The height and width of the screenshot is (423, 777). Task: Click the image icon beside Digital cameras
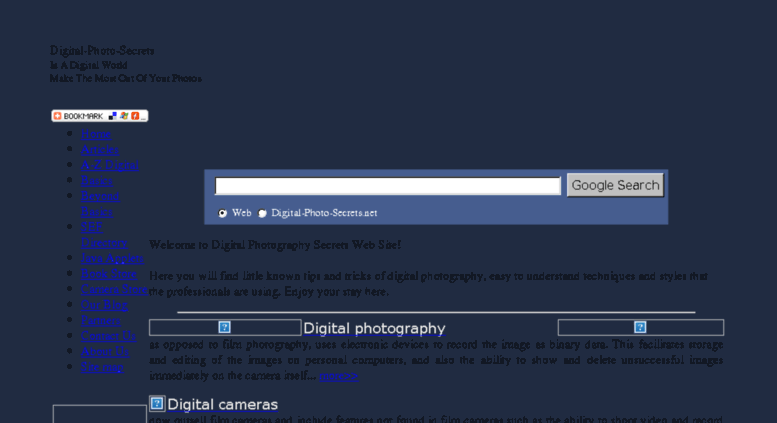pos(157,404)
